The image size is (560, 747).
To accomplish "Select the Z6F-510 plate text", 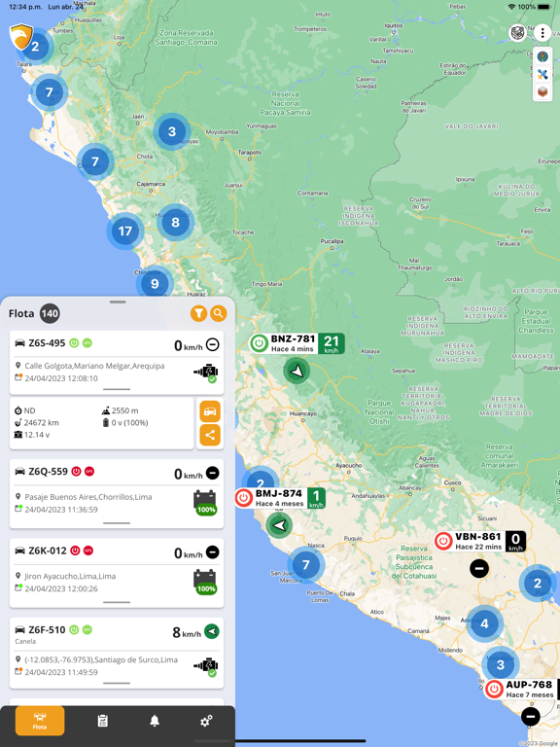I will [x=47, y=630].
